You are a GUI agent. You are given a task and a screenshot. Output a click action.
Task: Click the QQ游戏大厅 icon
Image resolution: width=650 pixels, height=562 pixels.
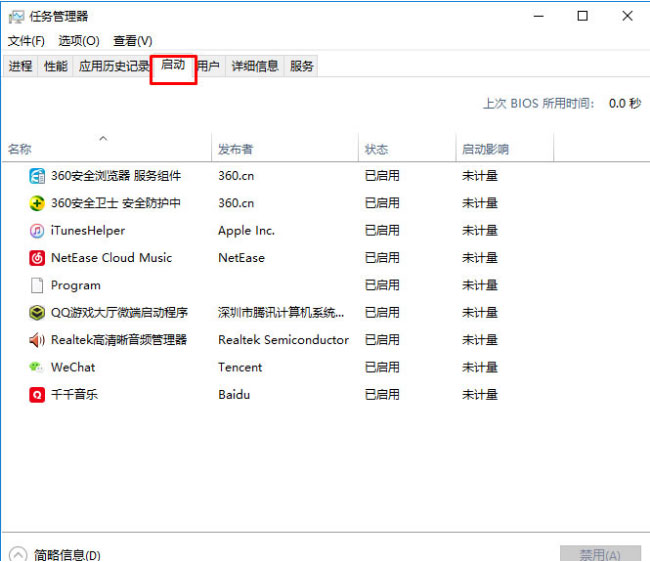[37, 312]
